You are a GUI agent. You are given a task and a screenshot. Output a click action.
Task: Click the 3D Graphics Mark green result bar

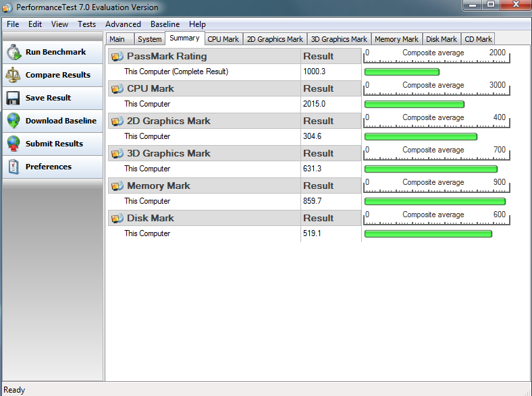[431, 169]
